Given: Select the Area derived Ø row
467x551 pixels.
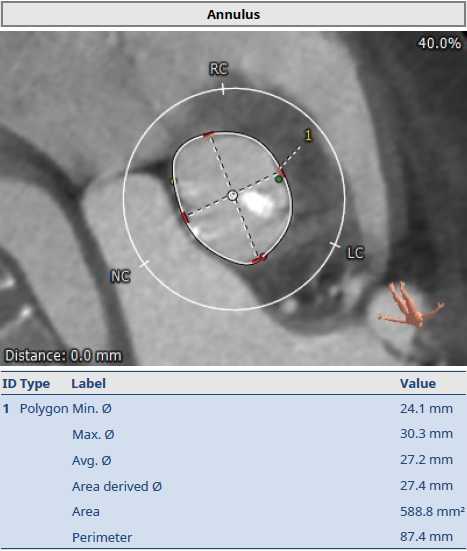Looking at the screenshot, I should pyautogui.click(x=233, y=486).
